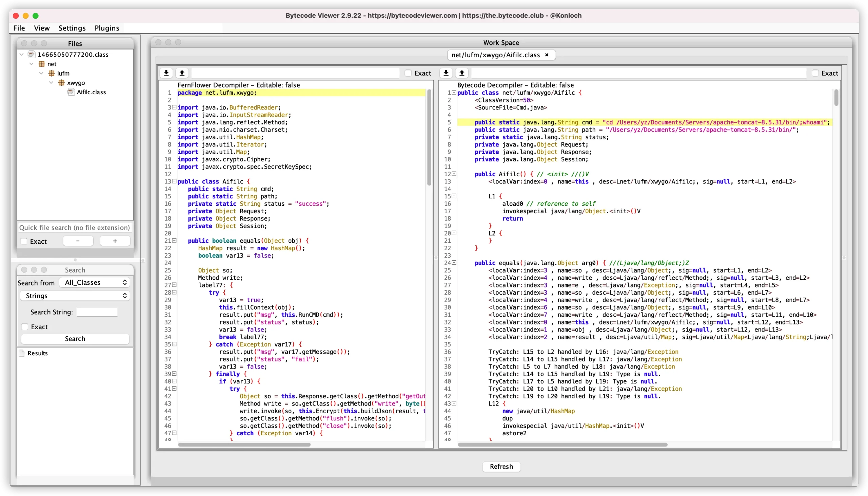Screen dimensions: 868x496
Task: Click Bytecode pane search-up arrow icon
Action: (x=461, y=73)
